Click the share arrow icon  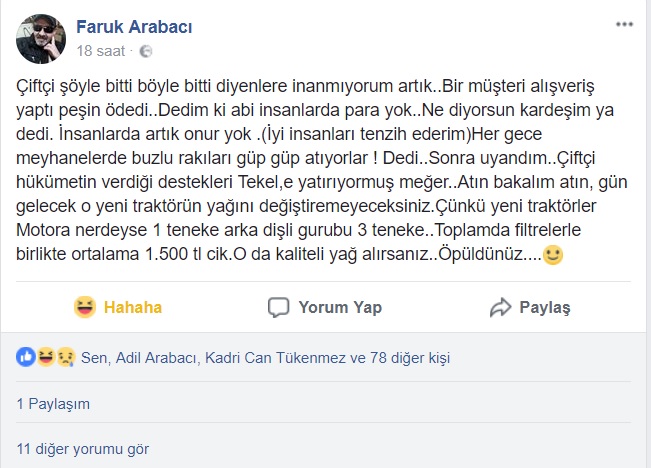pos(500,307)
